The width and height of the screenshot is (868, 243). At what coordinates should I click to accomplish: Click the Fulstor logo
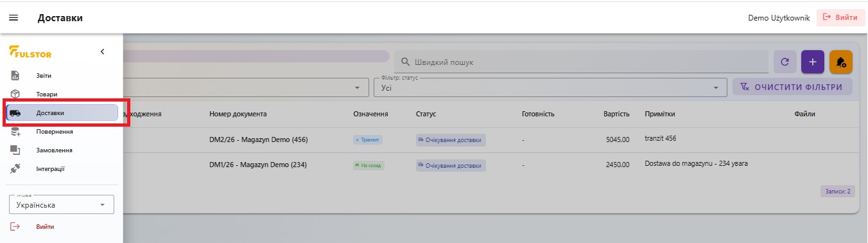coord(30,52)
